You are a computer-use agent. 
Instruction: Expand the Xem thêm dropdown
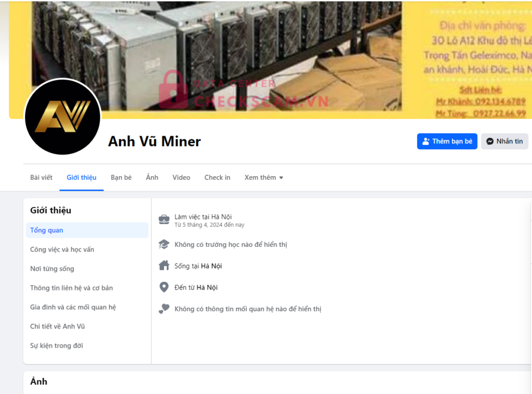tap(263, 177)
